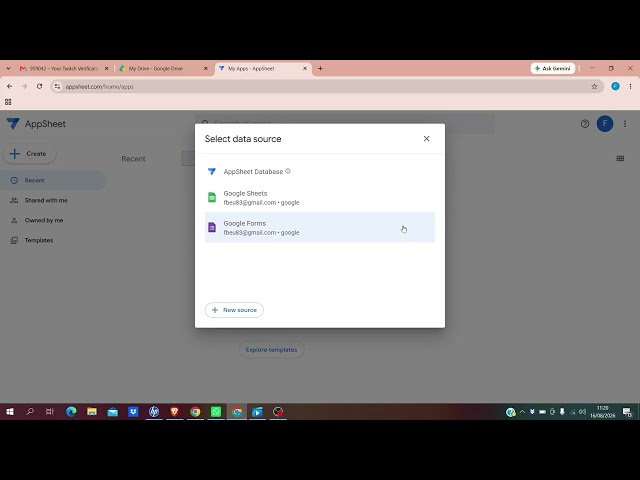Open the Chrome apps grid shortcut
This screenshot has width=640, height=480.
(8, 102)
